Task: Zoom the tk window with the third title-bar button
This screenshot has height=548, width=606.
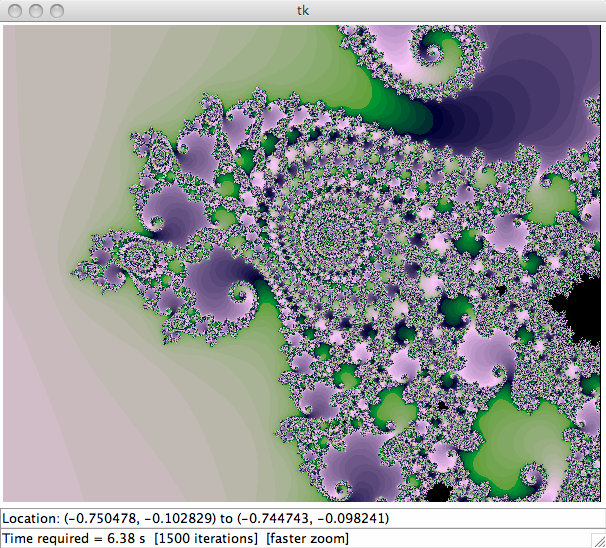Action: tap(57, 11)
